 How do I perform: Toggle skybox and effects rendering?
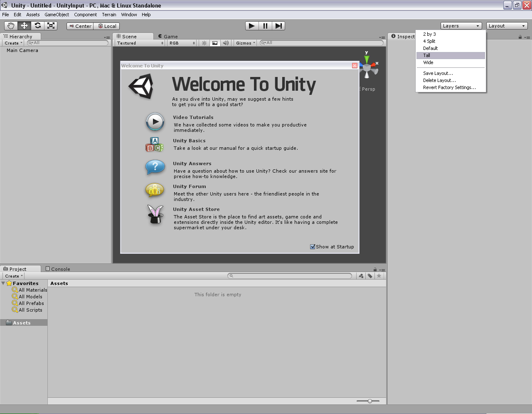click(x=214, y=42)
